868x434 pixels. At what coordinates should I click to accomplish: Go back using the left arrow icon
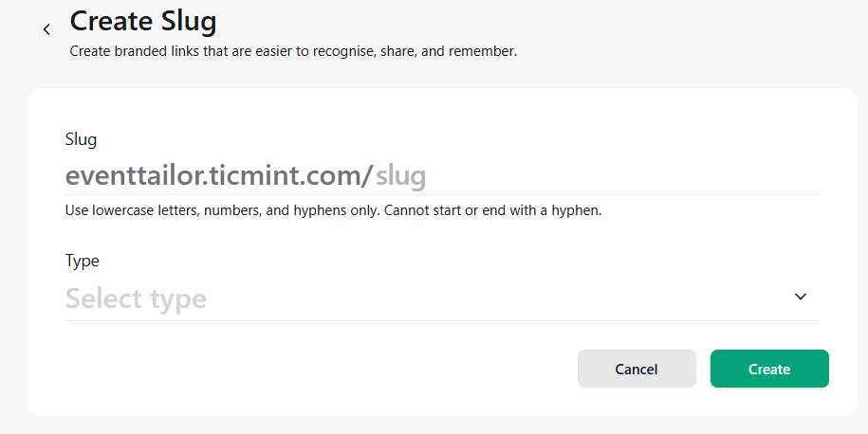pos(46,29)
